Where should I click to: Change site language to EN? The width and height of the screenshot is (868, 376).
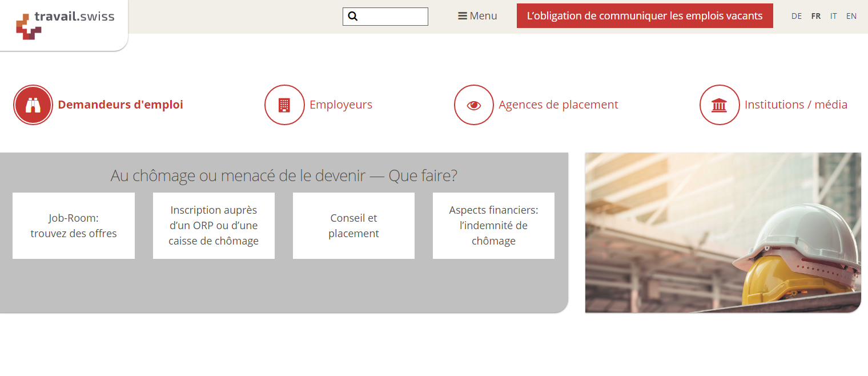pos(851,16)
